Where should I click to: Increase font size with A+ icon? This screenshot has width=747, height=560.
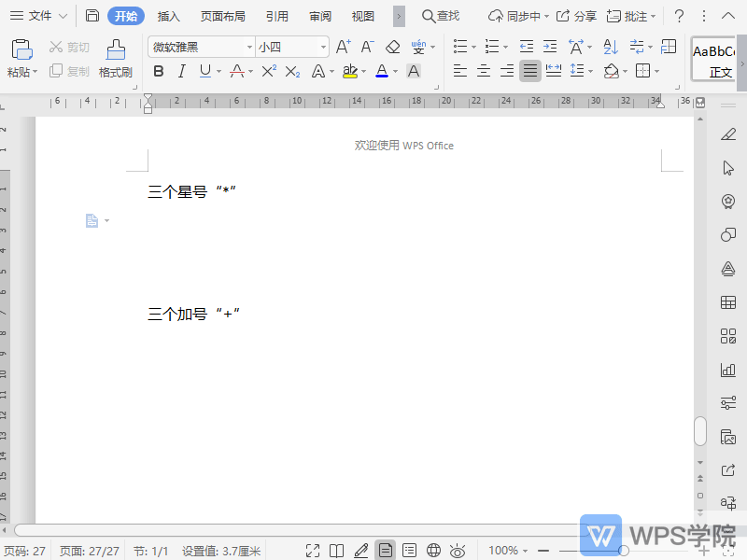click(x=344, y=47)
